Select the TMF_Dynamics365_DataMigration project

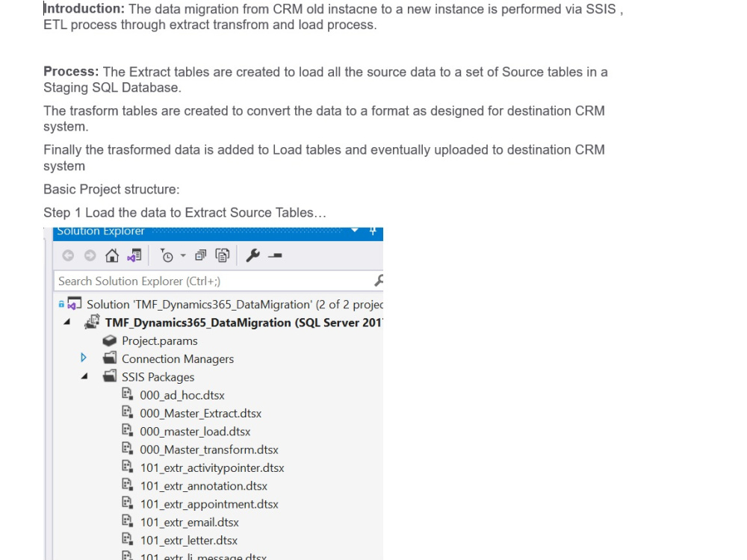tap(244, 323)
